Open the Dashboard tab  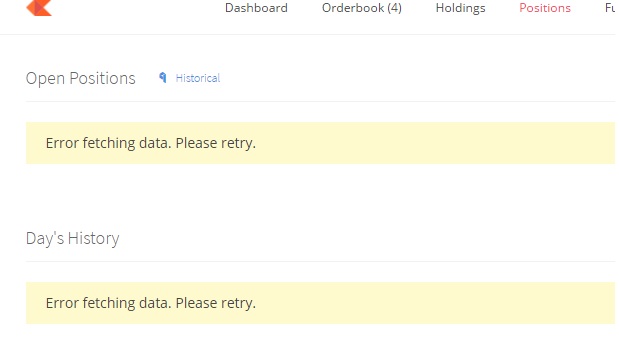(x=256, y=8)
